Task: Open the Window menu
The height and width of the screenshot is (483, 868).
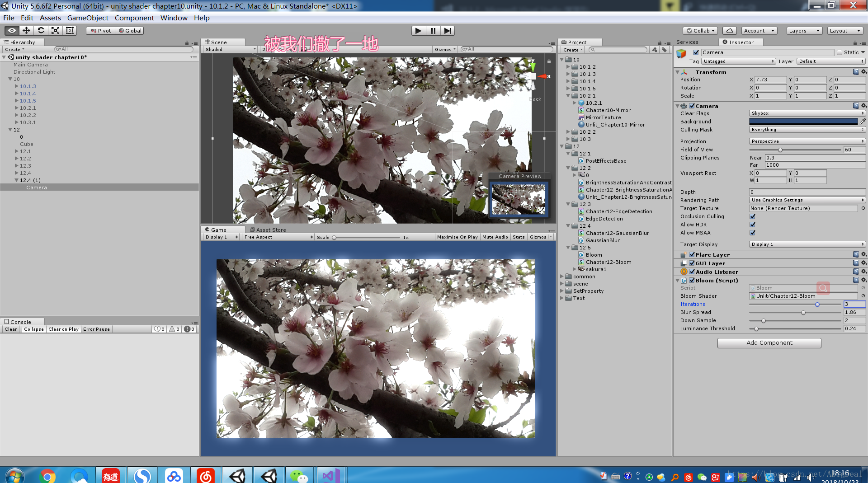Action: (174, 18)
